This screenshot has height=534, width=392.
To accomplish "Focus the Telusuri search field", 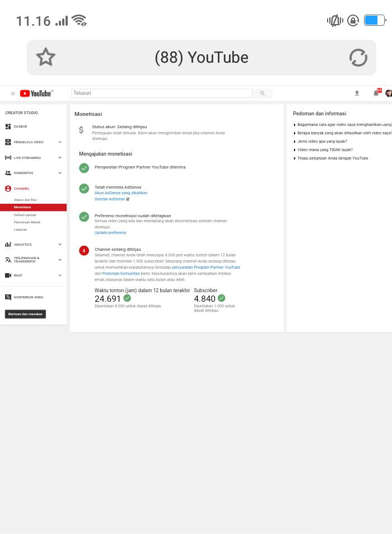I will tap(162, 93).
